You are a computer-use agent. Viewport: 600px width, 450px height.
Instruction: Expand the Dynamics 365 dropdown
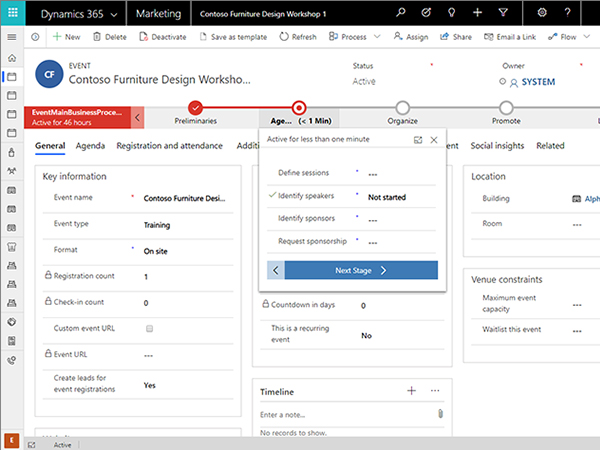114,15
